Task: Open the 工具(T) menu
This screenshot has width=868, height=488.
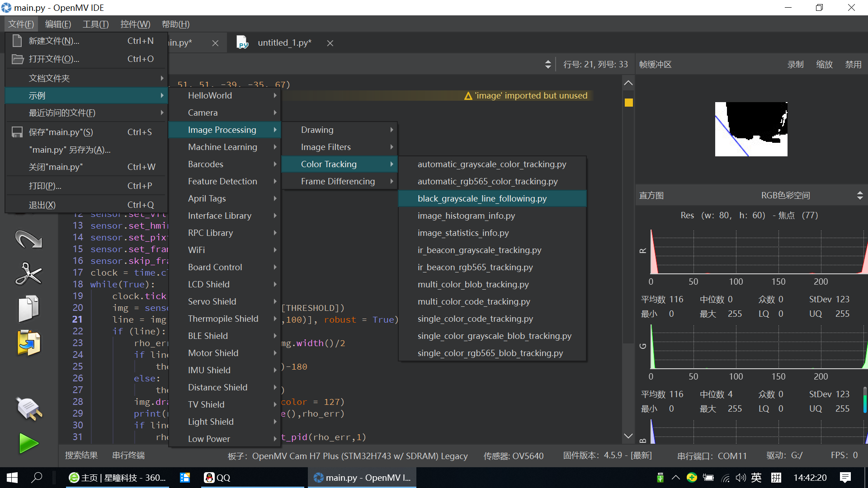Action: [x=95, y=24]
